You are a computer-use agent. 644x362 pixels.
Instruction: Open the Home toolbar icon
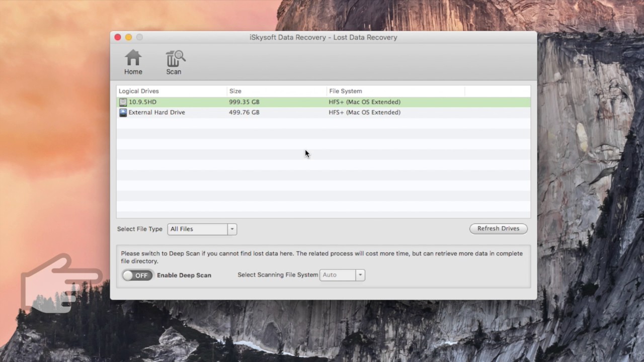(133, 62)
